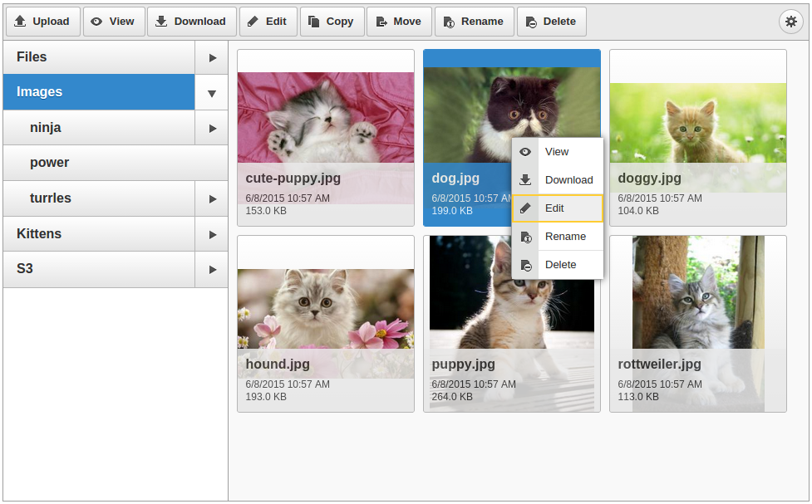
Task: Click the 104.0 KB size text
Action: [x=638, y=211]
